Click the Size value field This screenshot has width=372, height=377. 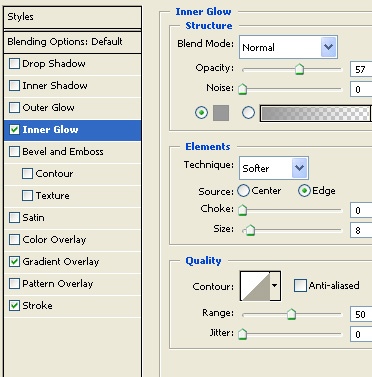361,230
